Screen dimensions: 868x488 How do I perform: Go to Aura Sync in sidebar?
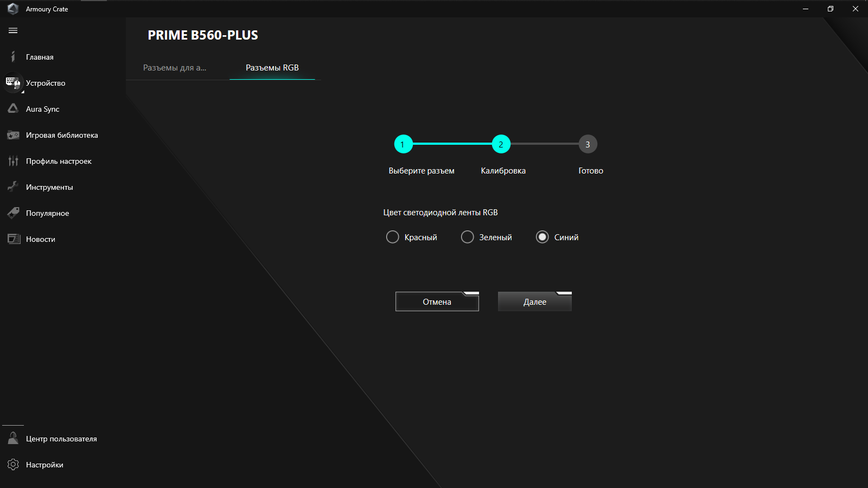[43, 109]
